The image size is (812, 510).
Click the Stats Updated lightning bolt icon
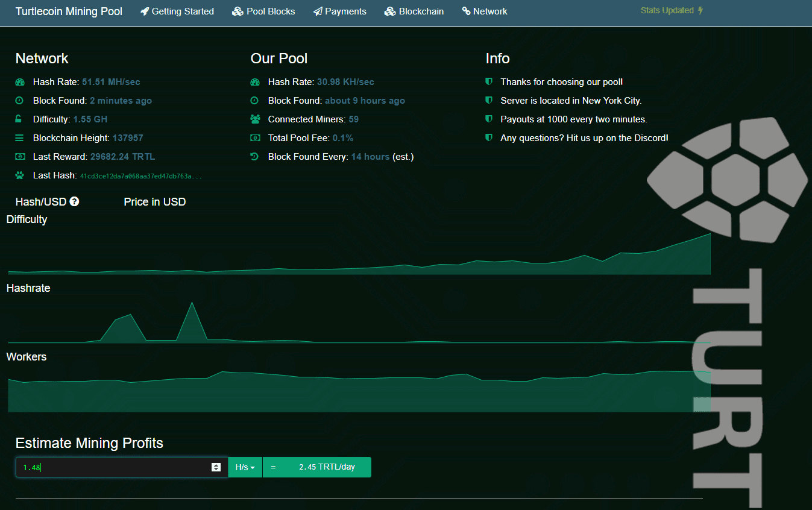point(700,11)
